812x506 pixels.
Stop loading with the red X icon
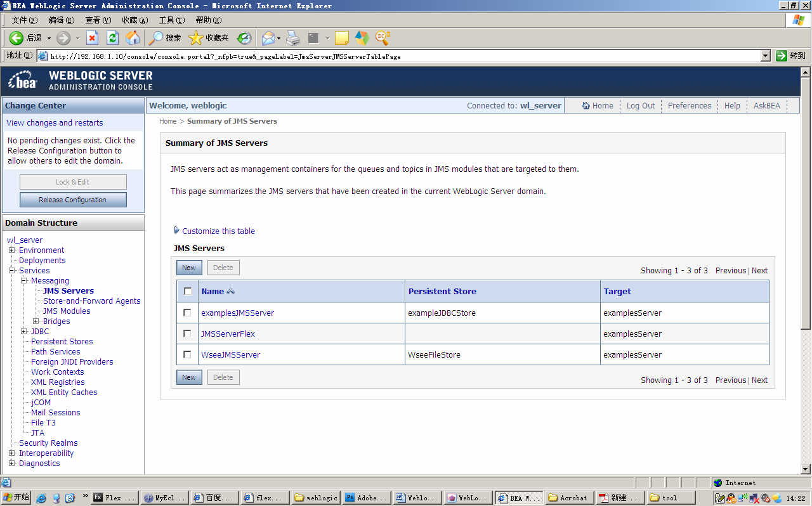coord(93,38)
